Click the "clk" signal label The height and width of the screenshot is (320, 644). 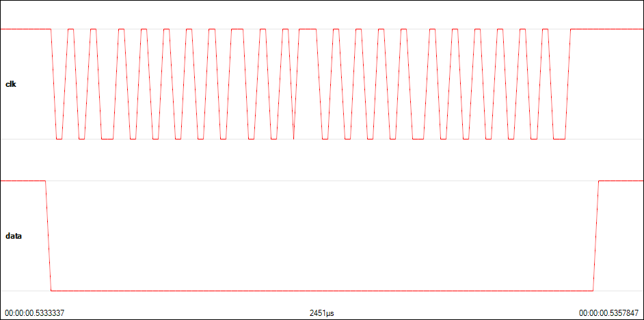click(10, 85)
